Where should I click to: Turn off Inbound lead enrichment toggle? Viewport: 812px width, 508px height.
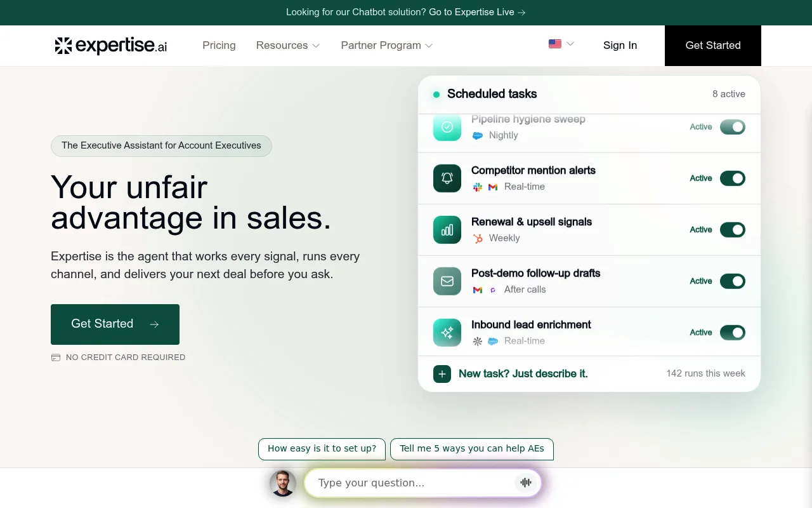(733, 333)
